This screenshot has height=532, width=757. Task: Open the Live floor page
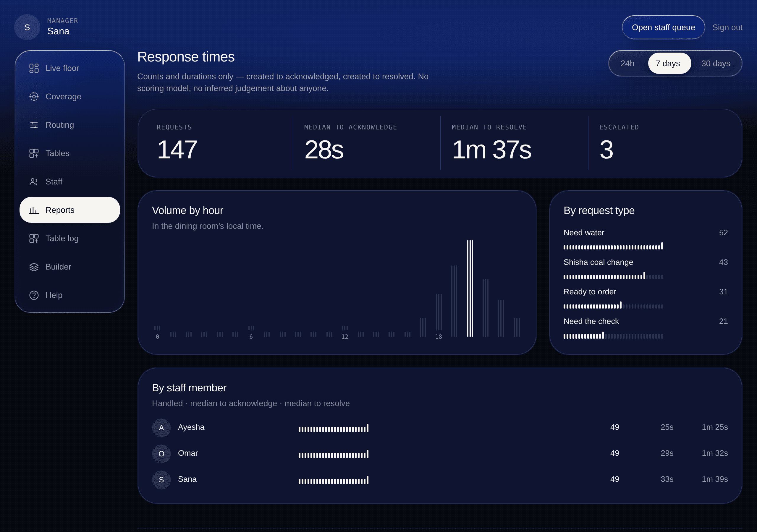(x=69, y=68)
